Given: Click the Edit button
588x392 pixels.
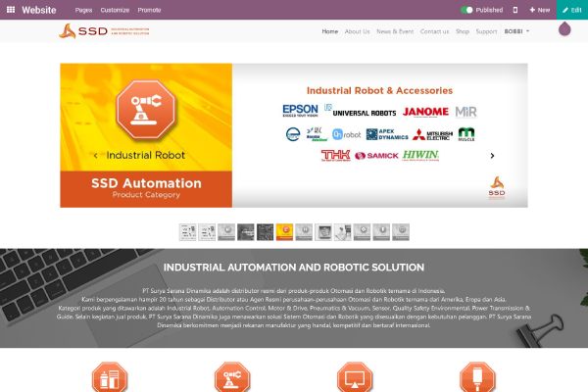Looking at the screenshot, I should coord(572,9).
